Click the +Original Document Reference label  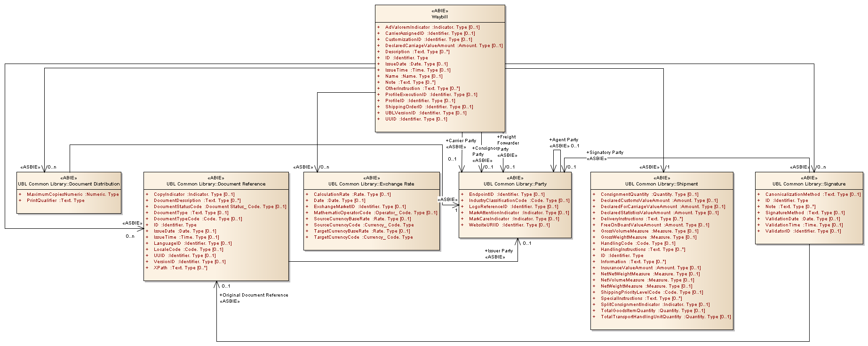pos(254,295)
